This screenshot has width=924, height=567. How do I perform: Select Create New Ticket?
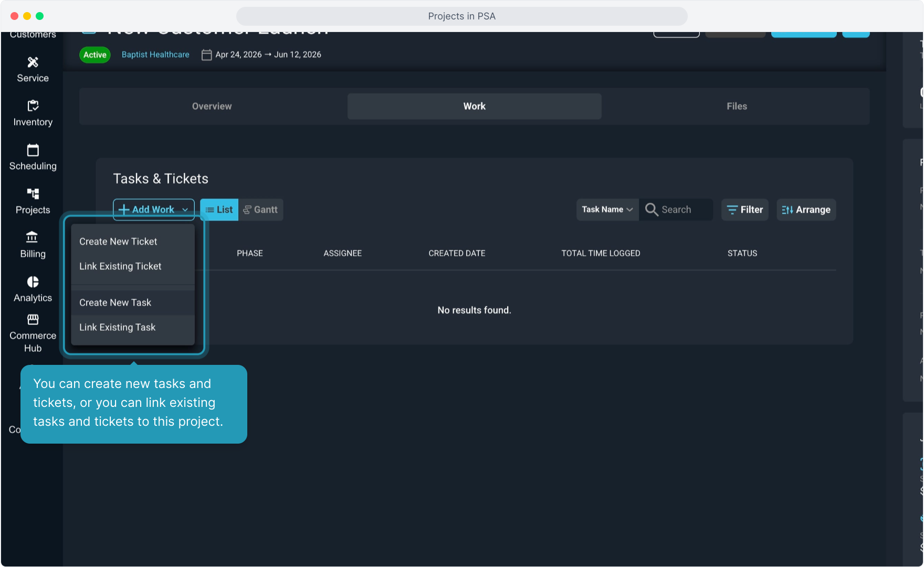(133, 241)
